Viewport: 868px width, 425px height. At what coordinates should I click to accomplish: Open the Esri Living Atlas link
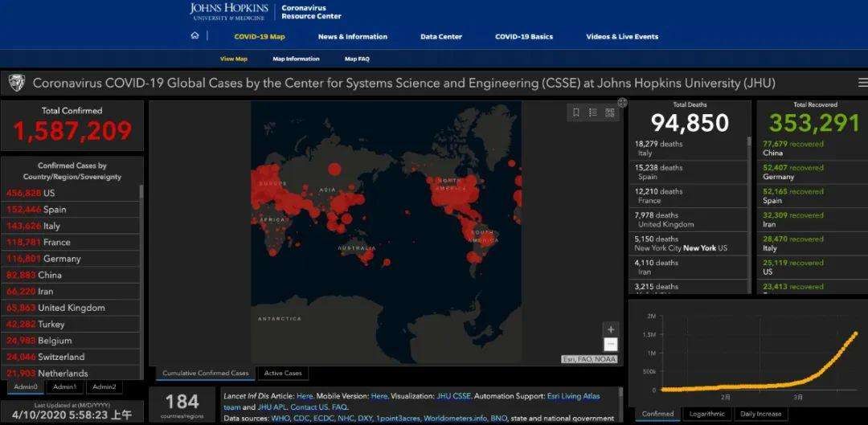click(x=573, y=396)
